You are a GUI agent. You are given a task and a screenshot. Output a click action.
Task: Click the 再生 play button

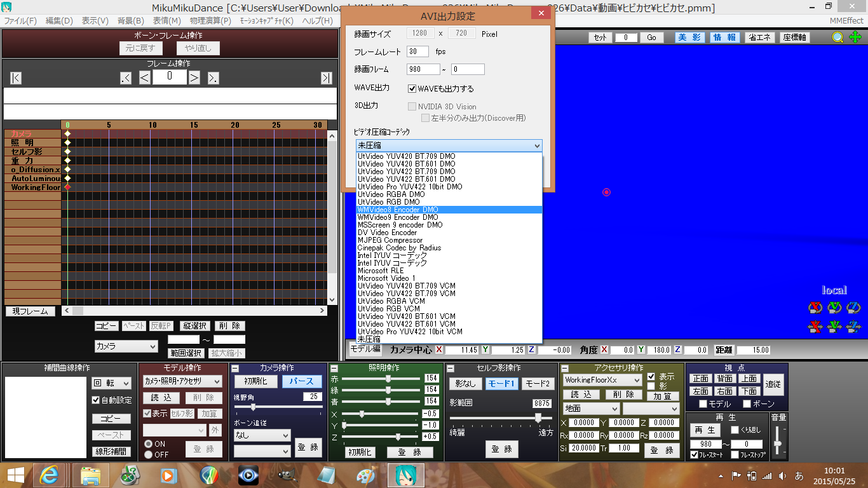click(x=705, y=430)
